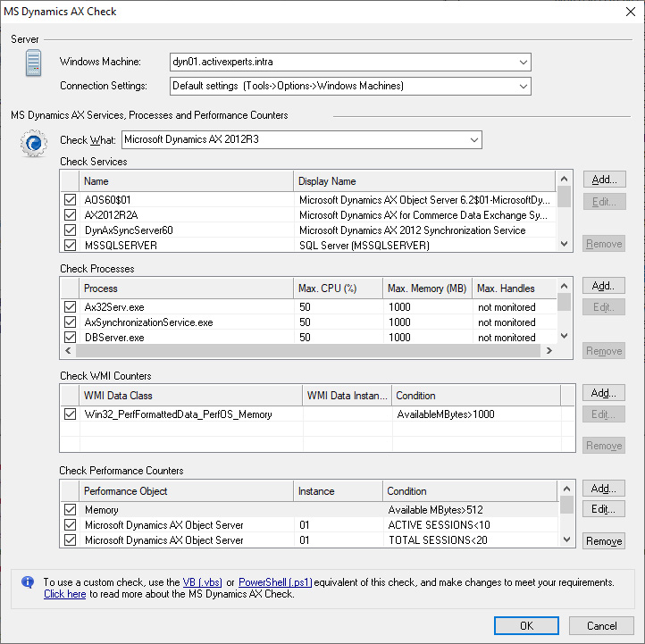645x644 pixels.
Task: Click the server machine icon
Action: coord(33,63)
